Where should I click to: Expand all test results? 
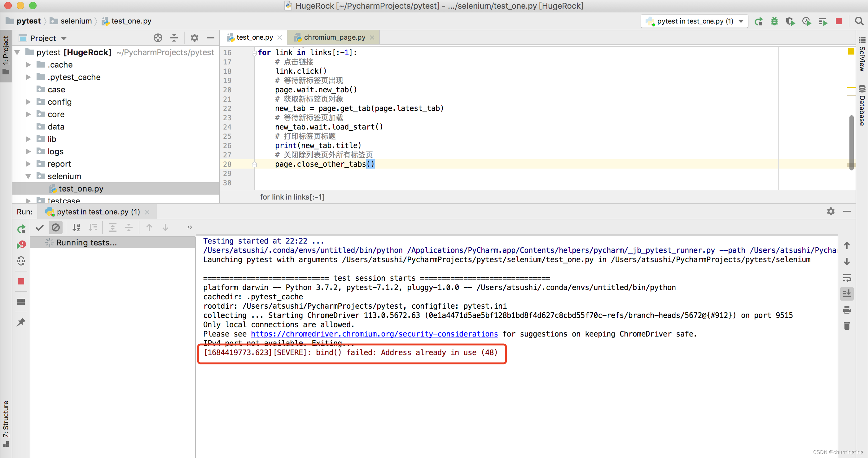click(112, 227)
